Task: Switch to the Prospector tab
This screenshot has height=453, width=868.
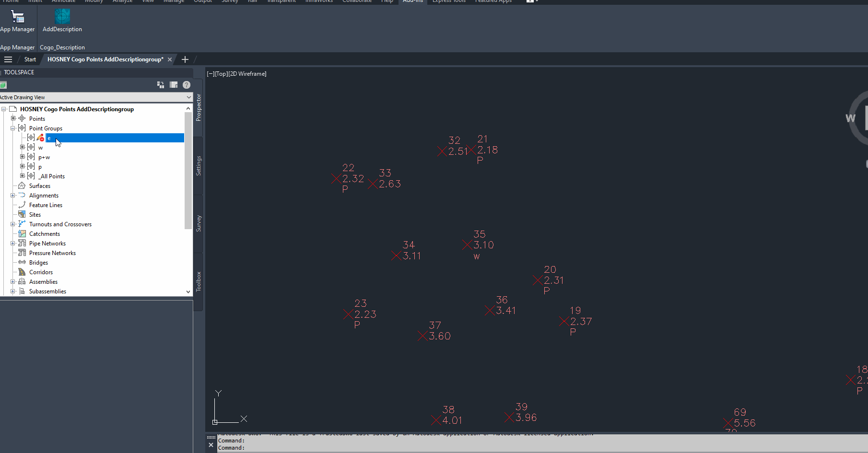Action: pos(199,107)
